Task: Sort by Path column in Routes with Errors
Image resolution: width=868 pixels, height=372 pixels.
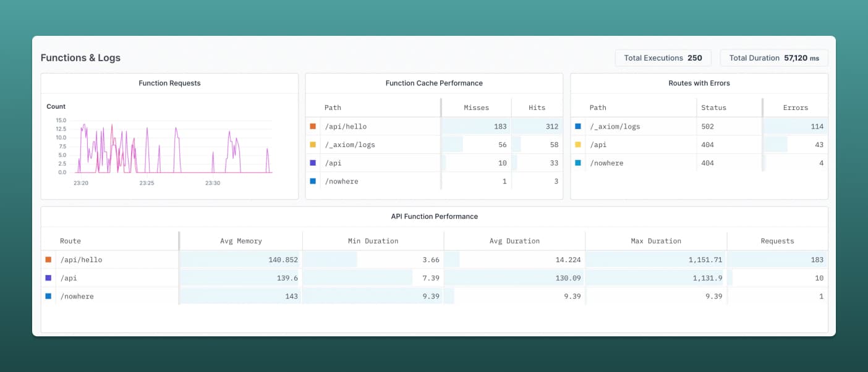Action: tap(598, 108)
